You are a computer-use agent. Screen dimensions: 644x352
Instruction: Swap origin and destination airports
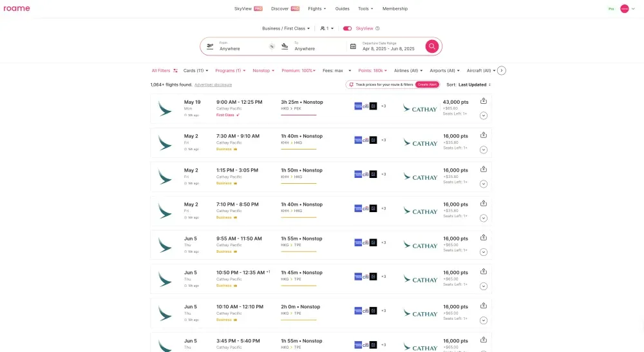(272, 46)
